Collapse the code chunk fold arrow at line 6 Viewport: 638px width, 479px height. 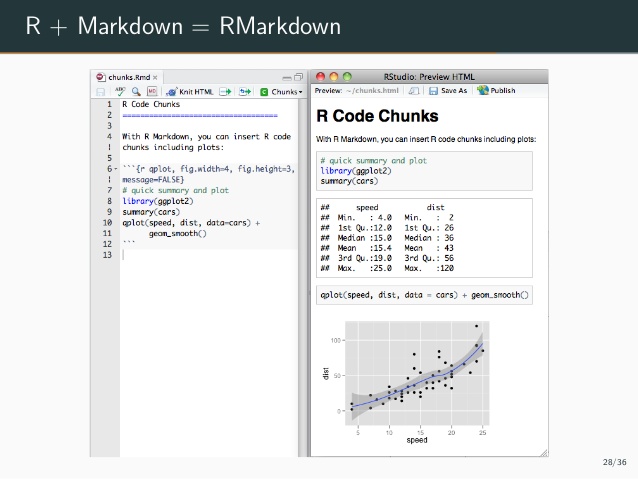click(116, 168)
